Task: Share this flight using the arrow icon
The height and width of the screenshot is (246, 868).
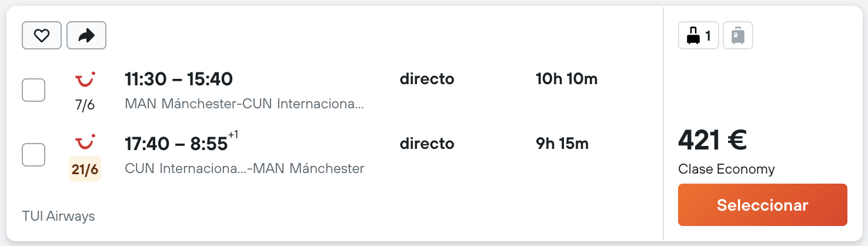Action: 86,36
